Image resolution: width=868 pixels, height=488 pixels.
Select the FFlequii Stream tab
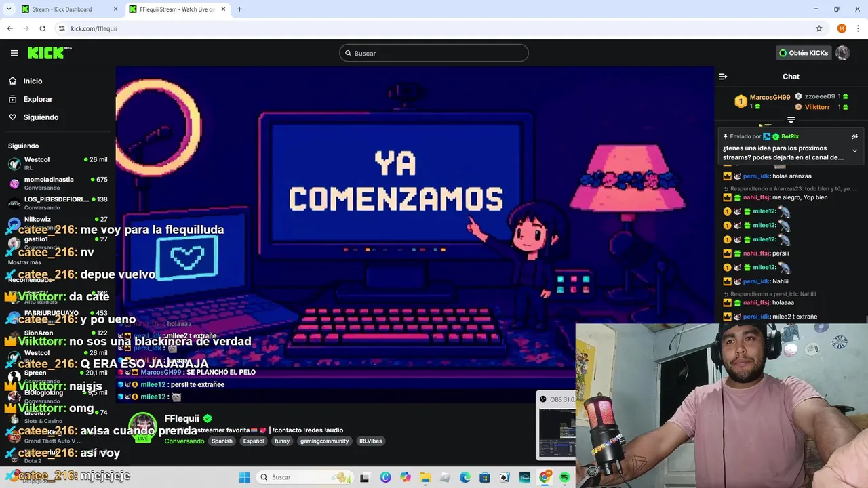coord(178,9)
